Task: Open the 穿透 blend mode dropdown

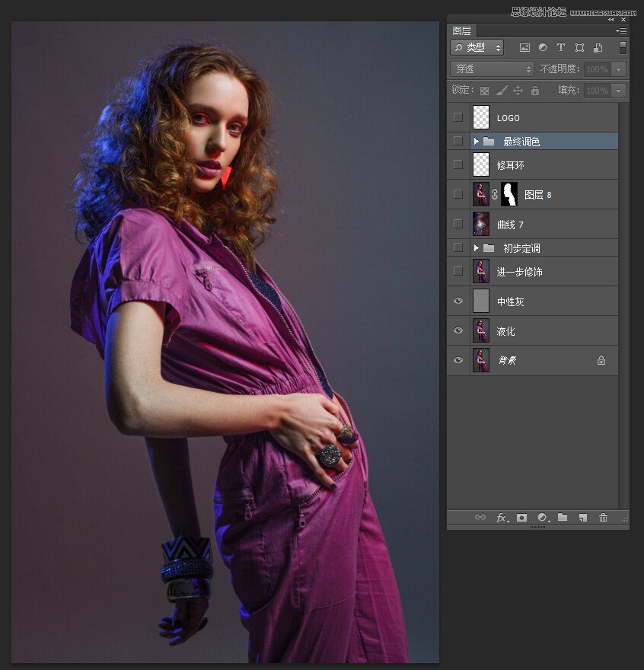Action: click(492, 69)
